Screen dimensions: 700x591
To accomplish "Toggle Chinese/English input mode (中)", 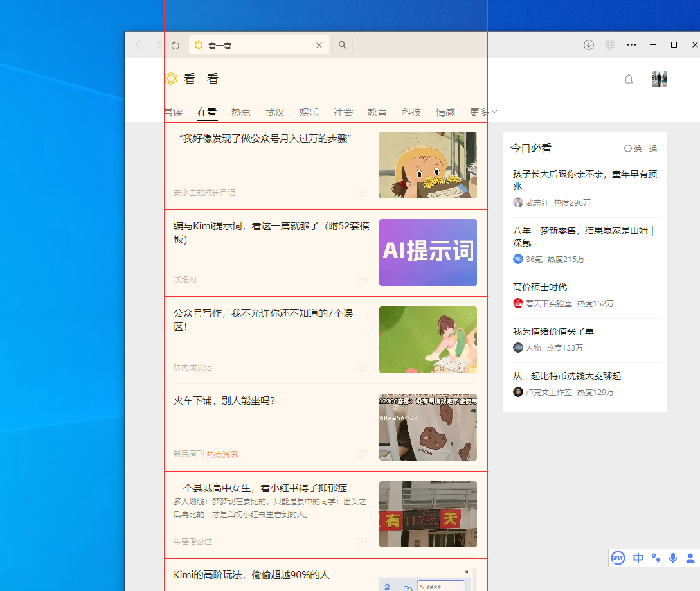I will pyautogui.click(x=638, y=558).
